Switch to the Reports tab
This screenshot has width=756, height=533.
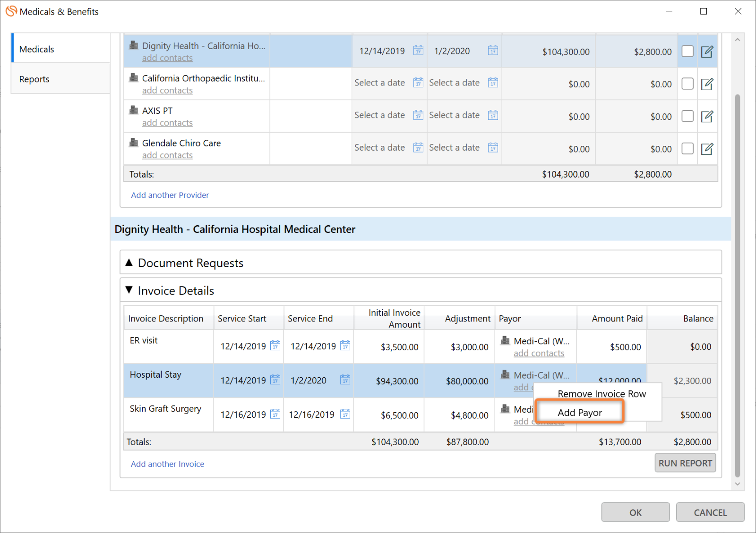click(60, 79)
